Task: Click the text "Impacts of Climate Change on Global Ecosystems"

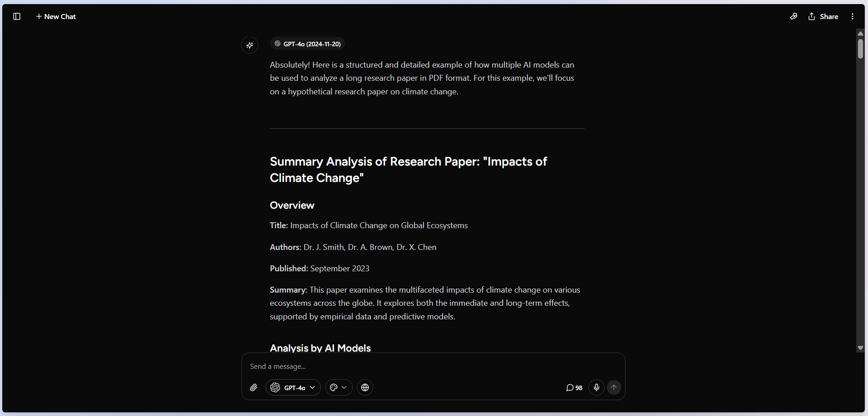Action: (x=379, y=225)
